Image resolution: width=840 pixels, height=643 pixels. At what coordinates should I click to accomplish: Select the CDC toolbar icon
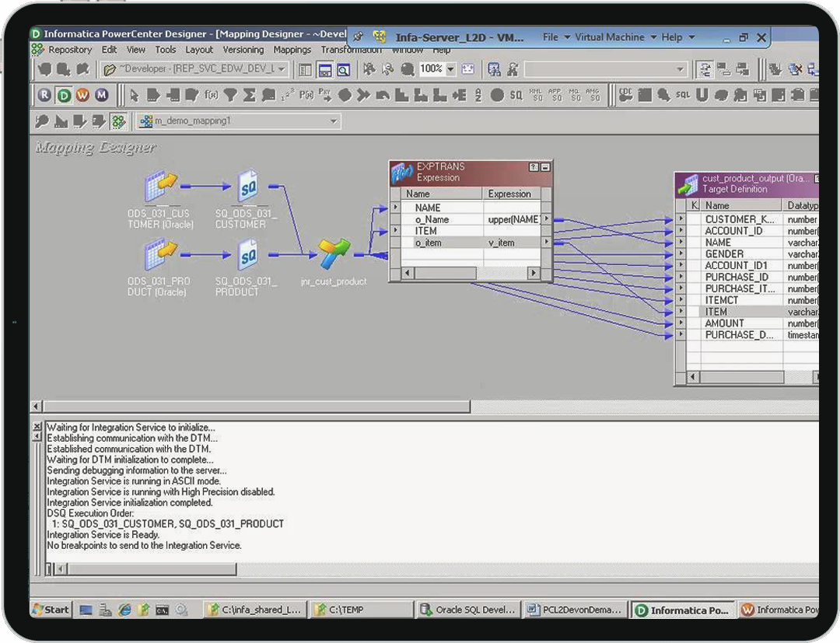[625, 96]
